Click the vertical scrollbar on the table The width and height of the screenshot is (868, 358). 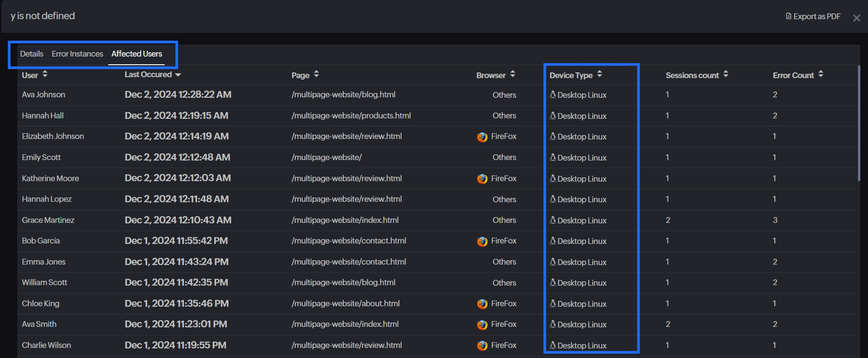[859, 123]
